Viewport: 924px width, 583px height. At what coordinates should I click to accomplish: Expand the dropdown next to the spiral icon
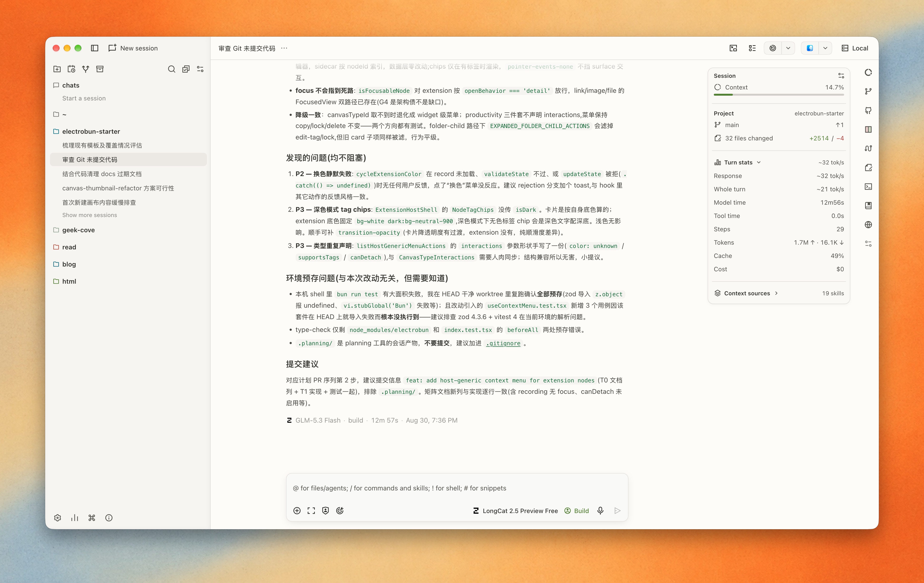788,48
